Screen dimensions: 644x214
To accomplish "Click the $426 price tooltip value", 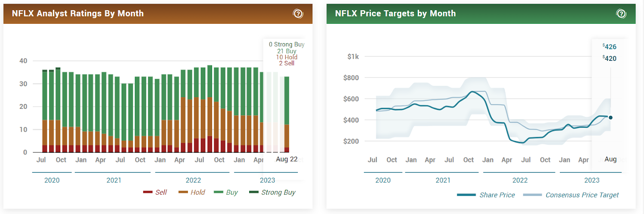I will point(609,47).
